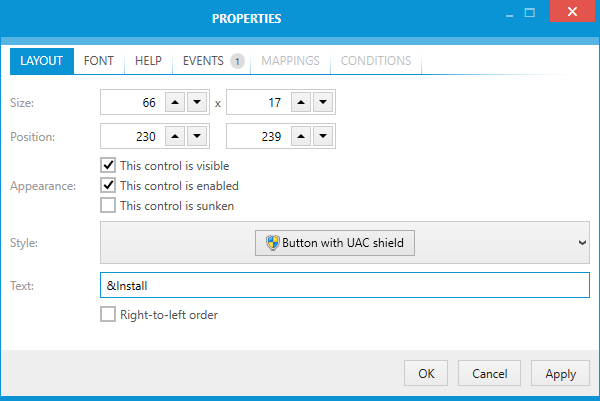Disable 'This control is enabled' checkbox
This screenshot has height=401, width=600.
point(108,185)
